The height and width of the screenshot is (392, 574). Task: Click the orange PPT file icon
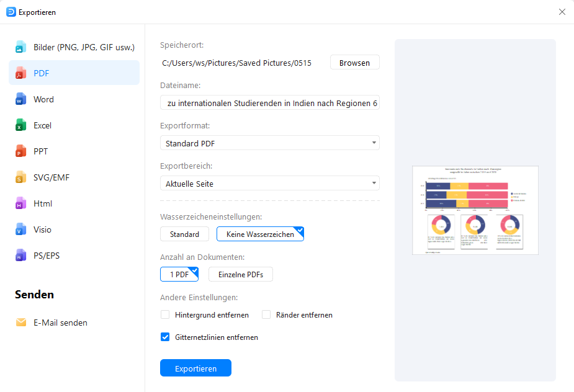20,151
